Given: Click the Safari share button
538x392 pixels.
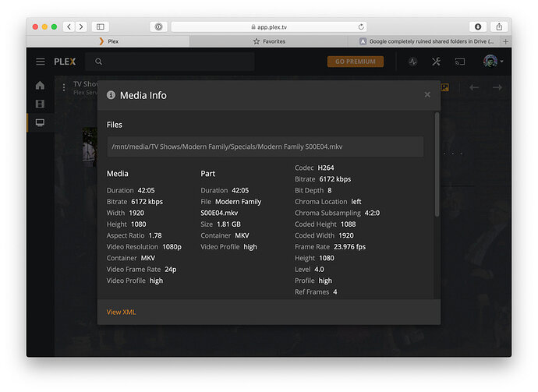Looking at the screenshot, I should [499, 26].
